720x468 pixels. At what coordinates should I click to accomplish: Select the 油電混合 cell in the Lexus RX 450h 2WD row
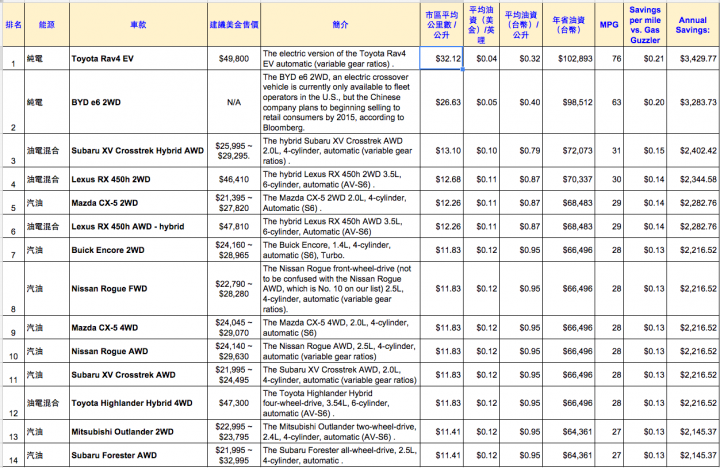point(47,179)
